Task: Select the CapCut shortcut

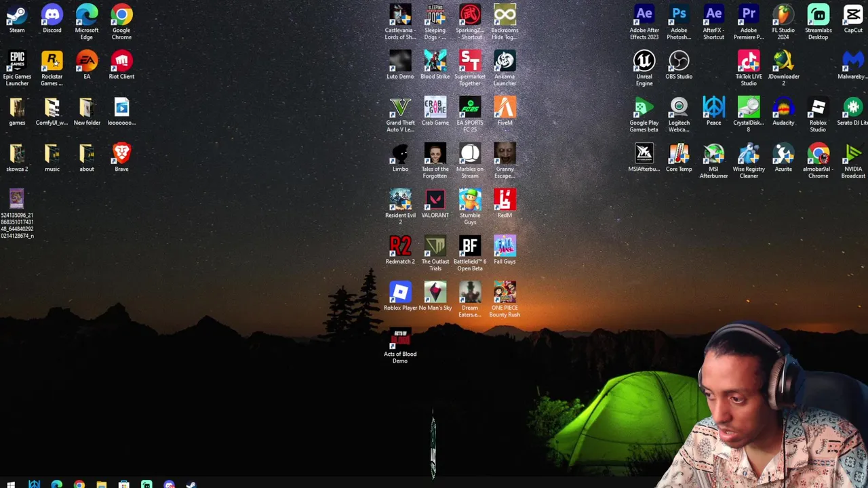Action: pos(853,15)
